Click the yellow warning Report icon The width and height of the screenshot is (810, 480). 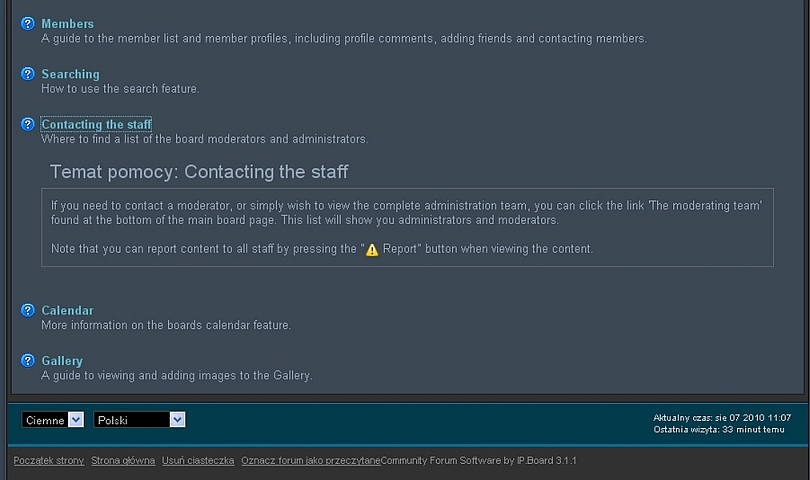(x=372, y=249)
